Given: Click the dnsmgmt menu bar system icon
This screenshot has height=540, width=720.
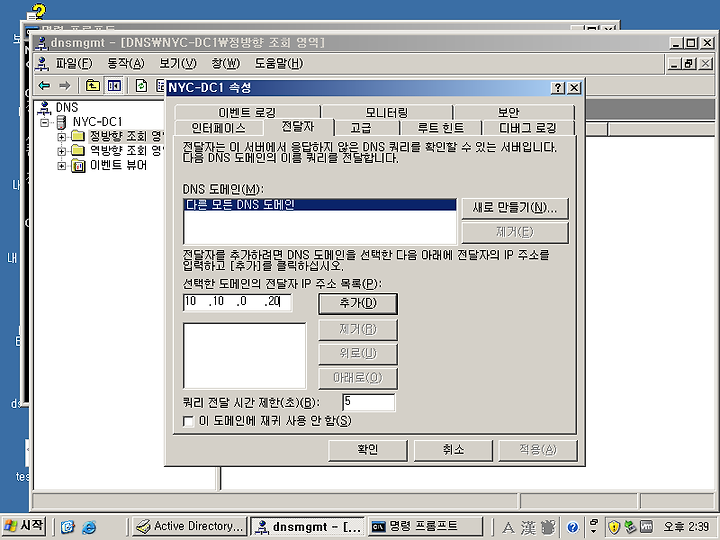Looking at the screenshot, I should coord(42,63).
